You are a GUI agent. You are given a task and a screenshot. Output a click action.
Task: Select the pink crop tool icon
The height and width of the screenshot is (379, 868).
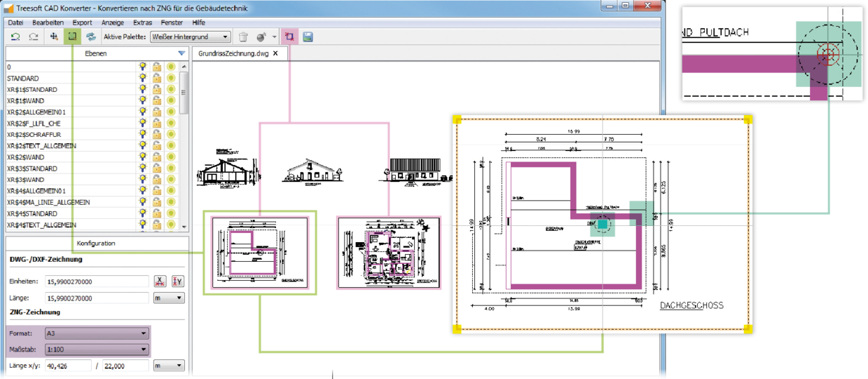pos(289,37)
